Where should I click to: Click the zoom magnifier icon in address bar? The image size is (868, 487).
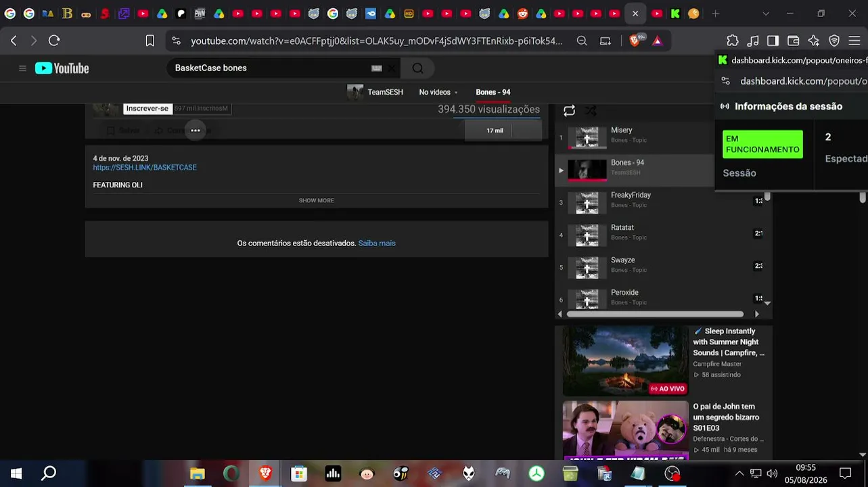pos(582,41)
